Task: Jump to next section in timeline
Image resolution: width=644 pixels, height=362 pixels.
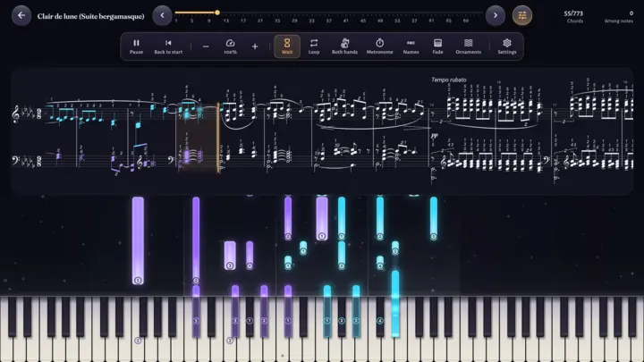Action: 496,15
